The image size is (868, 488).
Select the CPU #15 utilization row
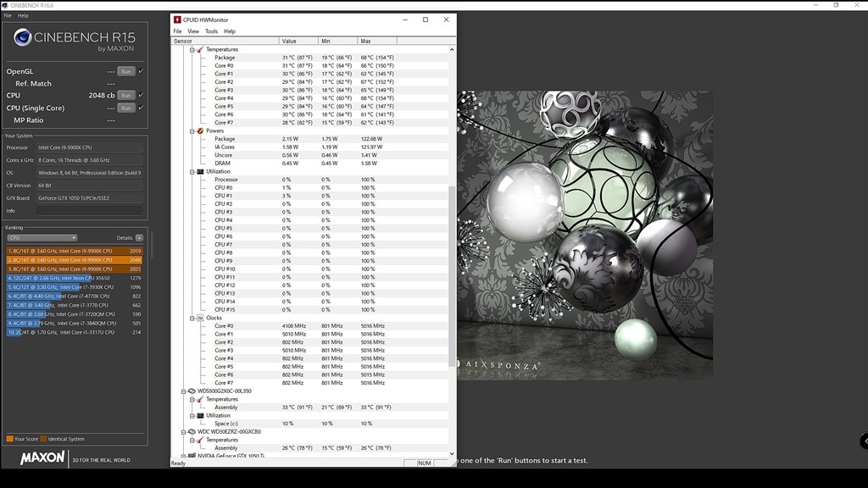(310, 310)
